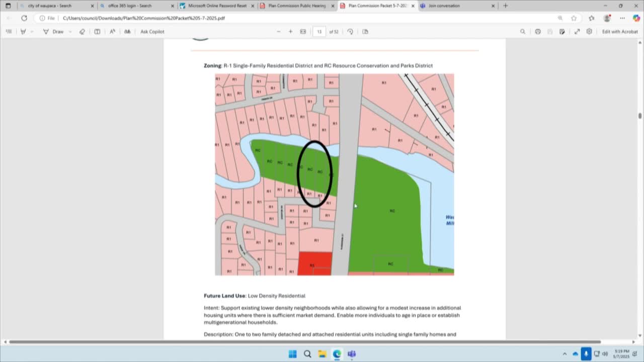The width and height of the screenshot is (644, 362).
Task: Switch to Plan Commission Public Hearing tab
Action: point(297,6)
